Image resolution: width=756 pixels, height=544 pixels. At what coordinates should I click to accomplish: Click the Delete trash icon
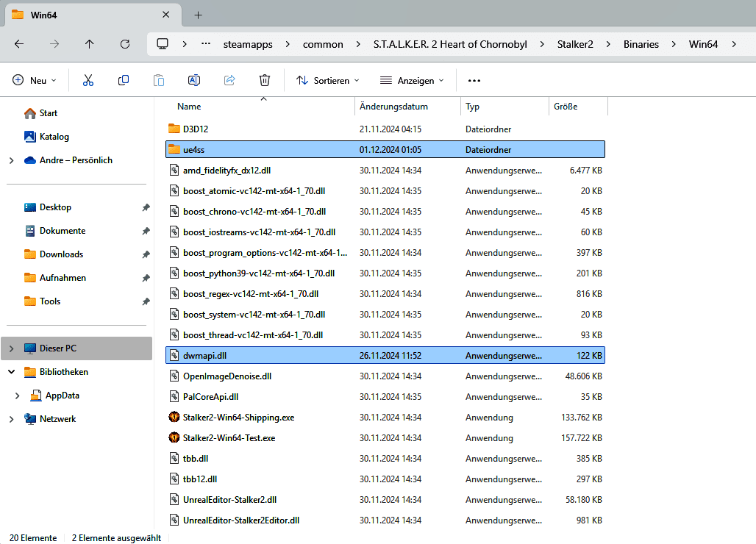tap(265, 80)
